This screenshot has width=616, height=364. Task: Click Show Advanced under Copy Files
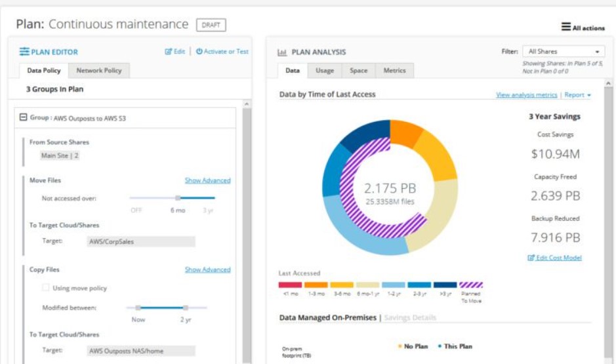pos(207,270)
